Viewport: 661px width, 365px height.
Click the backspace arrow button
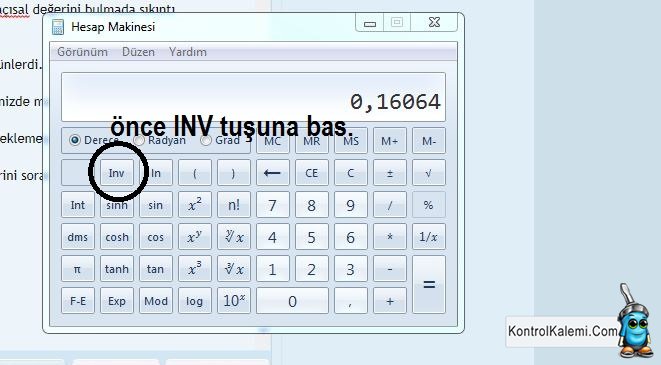(272, 173)
